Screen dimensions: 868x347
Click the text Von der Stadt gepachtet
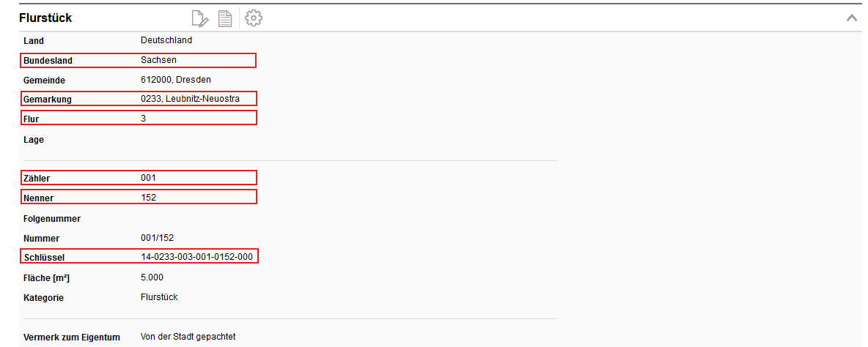[x=188, y=337]
